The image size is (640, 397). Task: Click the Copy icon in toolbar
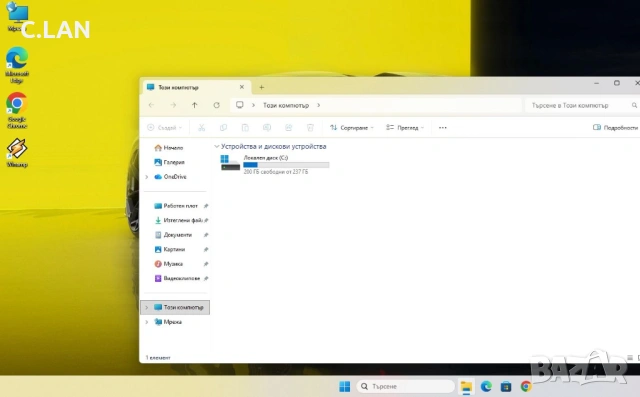[x=223, y=128]
